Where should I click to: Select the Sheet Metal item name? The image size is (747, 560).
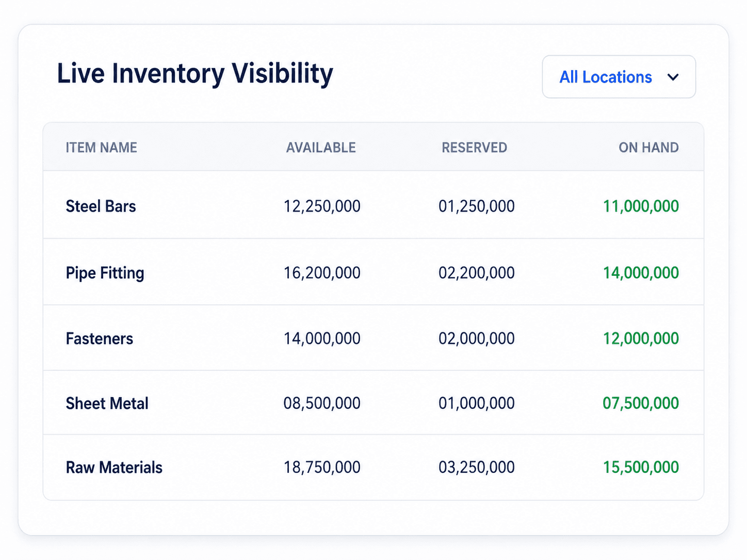[107, 403]
